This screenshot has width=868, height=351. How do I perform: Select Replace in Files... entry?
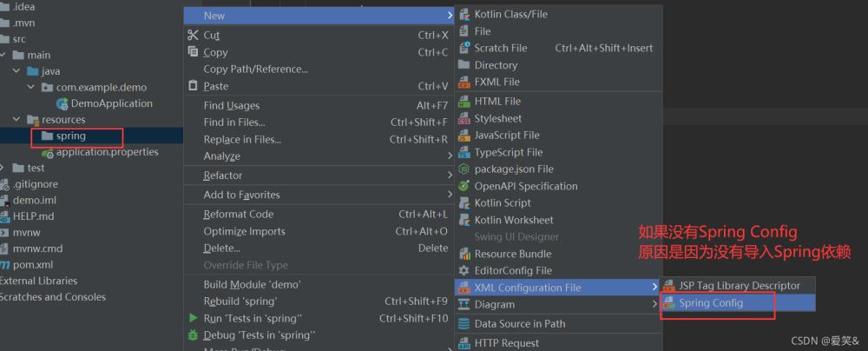click(x=319, y=140)
